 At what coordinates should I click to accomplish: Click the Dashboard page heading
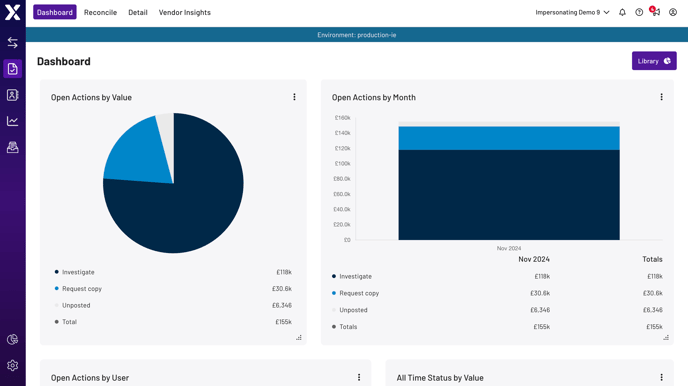coord(64,61)
